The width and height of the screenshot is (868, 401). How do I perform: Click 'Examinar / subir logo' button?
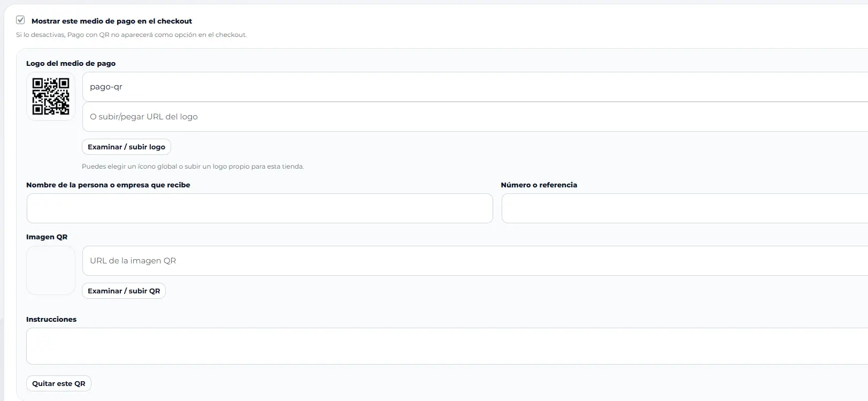(x=126, y=147)
